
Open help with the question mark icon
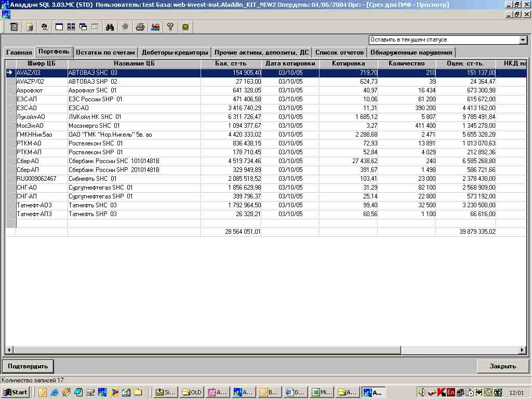tap(170, 27)
